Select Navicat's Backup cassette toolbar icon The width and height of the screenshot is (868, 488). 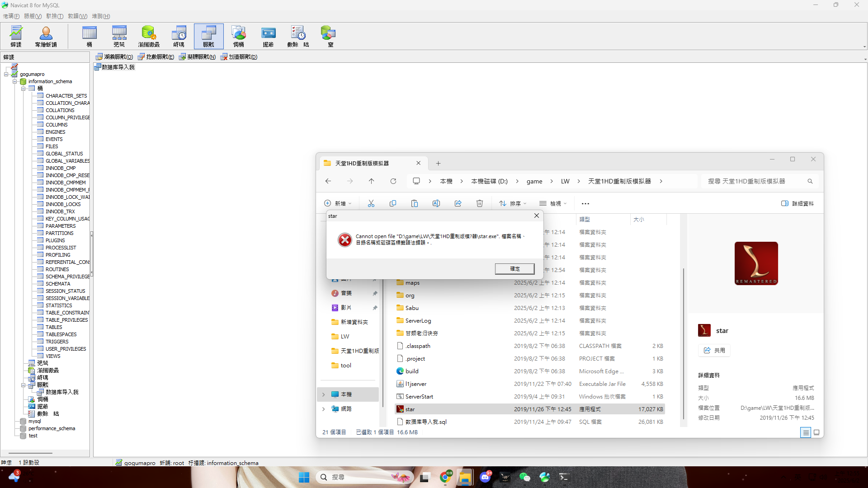(x=269, y=36)
